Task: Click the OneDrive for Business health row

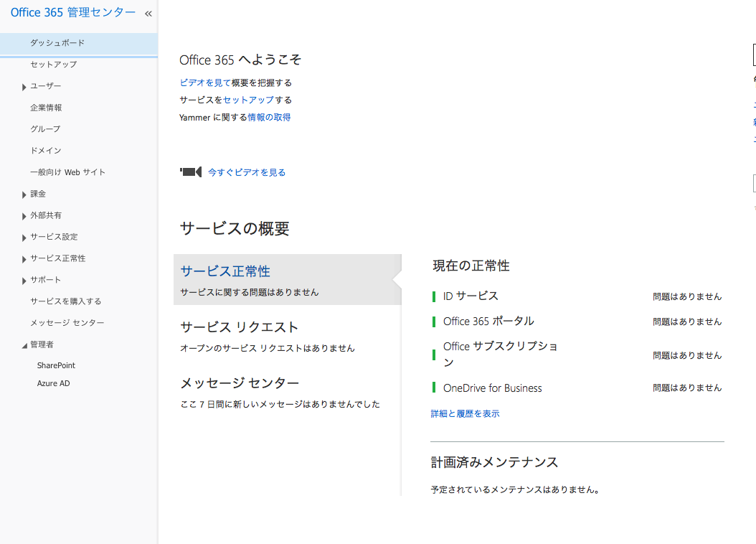Action: [577, 388]
